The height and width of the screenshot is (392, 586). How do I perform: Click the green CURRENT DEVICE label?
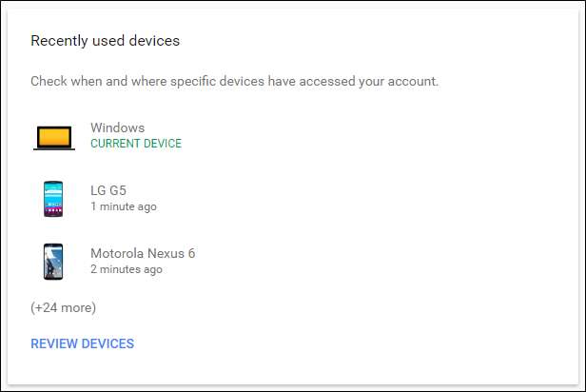pos(135,144)
